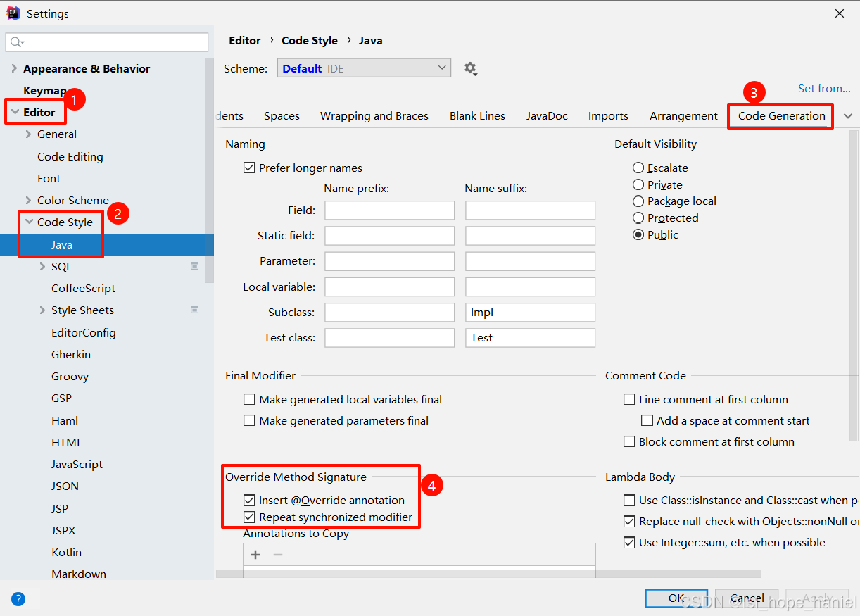
Task: Click the project-level icon beside SQL
Action: (195, 266)
